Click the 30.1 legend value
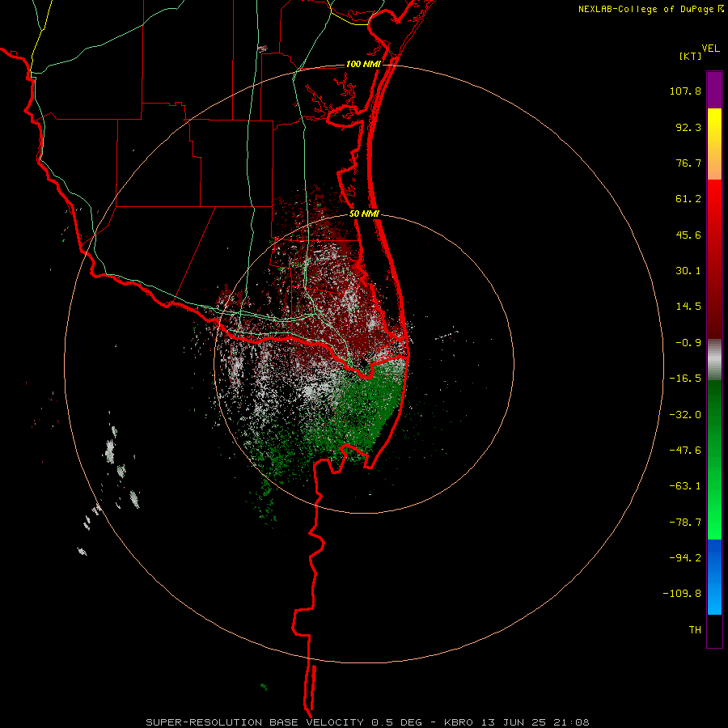 pyautogui.click(x=688, y=271)
